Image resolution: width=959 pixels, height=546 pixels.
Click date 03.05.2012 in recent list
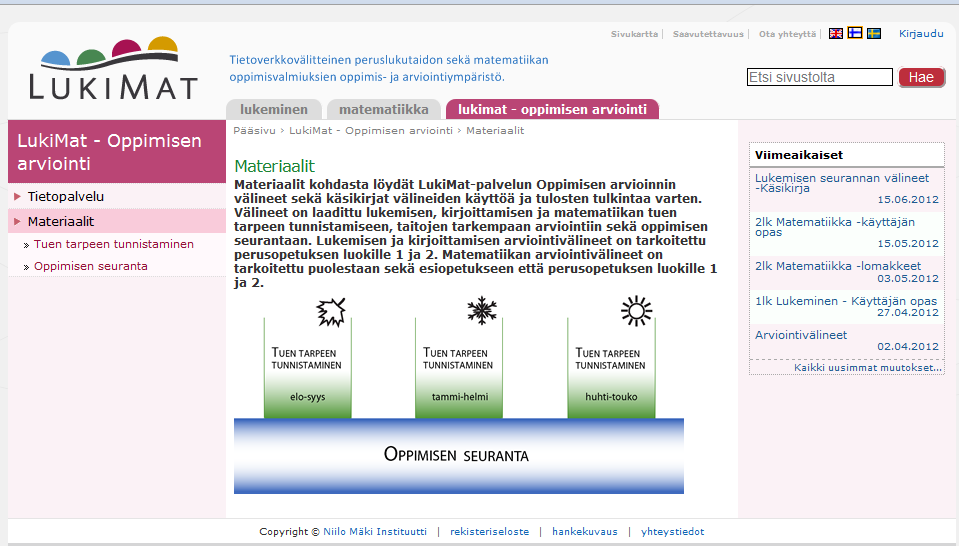[x=908, y=278]
